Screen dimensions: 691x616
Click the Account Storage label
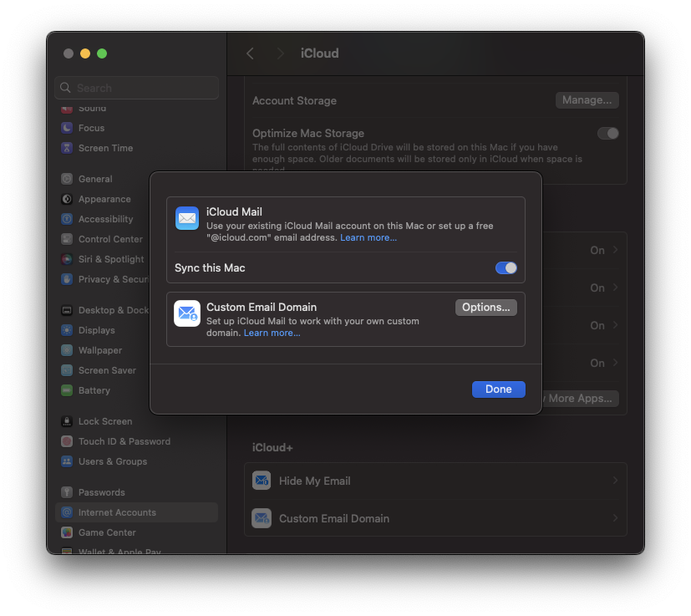[x=294, y=100]
